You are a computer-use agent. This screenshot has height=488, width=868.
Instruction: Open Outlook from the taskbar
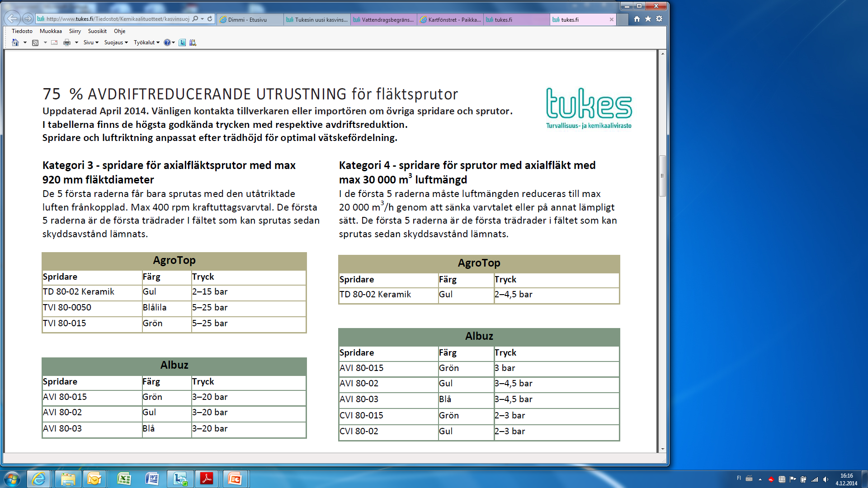(94, 479)
